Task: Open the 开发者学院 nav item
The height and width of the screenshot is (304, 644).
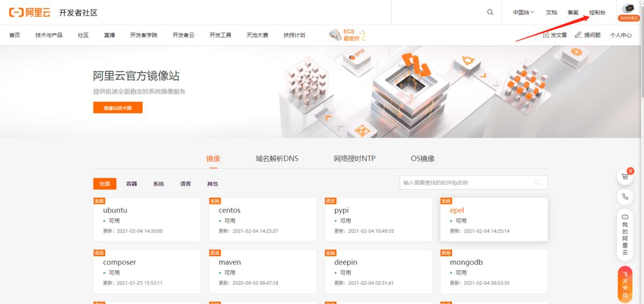Action: pyautogui.click(x=144, y=35)
